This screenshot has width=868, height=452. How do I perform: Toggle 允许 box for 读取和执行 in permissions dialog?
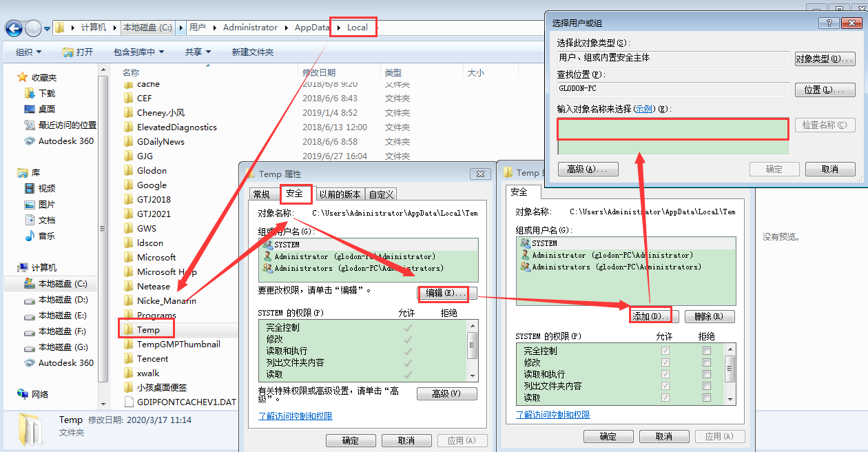coord(665,374)
